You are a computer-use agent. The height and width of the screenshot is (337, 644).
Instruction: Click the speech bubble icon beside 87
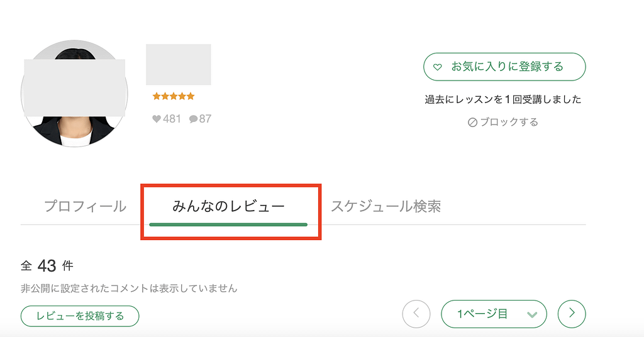[193, 118]
